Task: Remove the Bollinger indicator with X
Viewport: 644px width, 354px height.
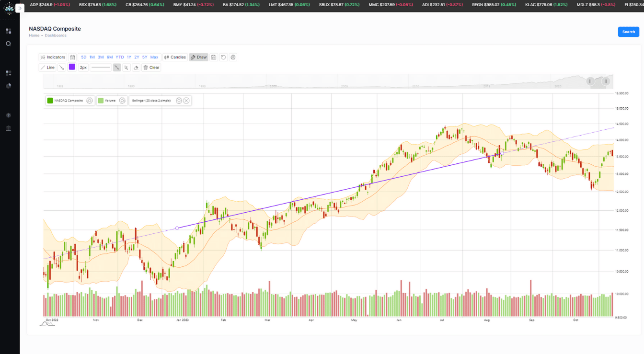Action: click(186, 101)
